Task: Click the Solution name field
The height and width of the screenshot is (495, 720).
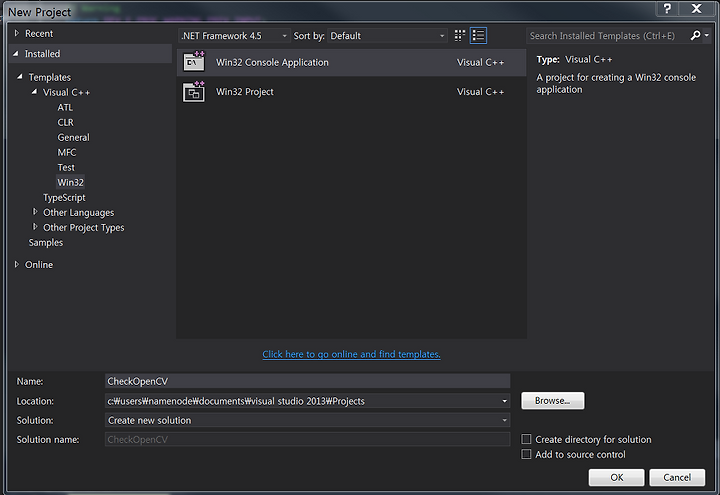Action: [x=308, y=439]
